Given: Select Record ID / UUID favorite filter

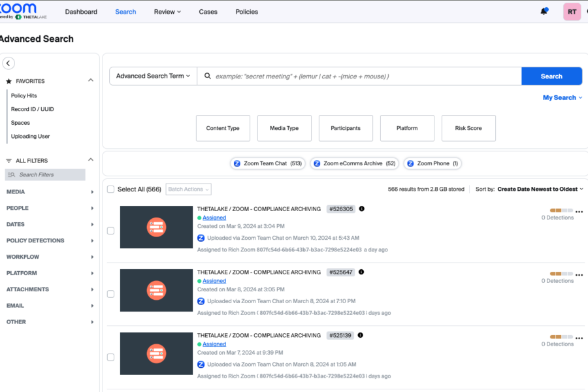Looking at the screenshot, I should tap(33, 109).
